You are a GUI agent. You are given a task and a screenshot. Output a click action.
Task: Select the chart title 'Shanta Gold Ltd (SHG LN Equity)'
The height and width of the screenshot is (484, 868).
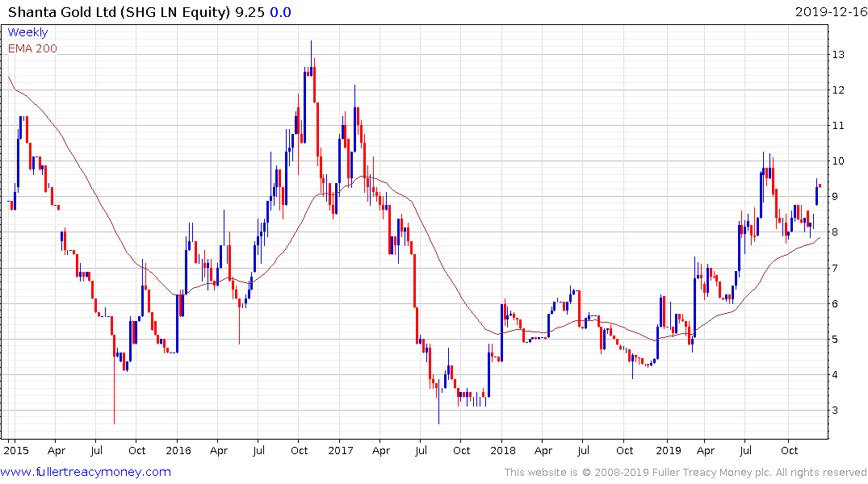(x=119, y=12)
